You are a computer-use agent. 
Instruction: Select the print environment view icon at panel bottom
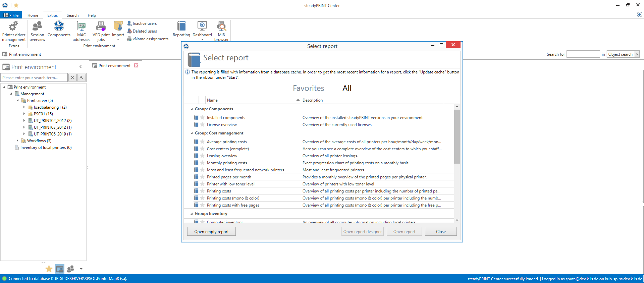coord(60,269)
